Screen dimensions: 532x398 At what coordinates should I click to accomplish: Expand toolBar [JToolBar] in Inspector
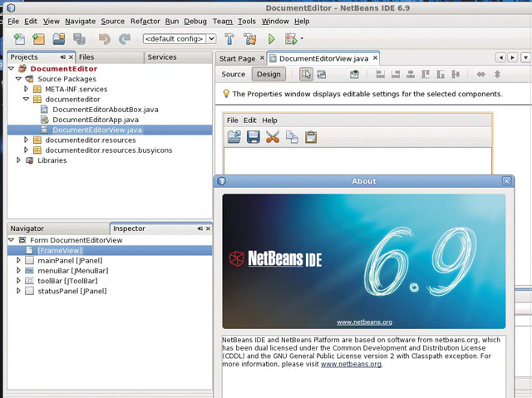18,281
